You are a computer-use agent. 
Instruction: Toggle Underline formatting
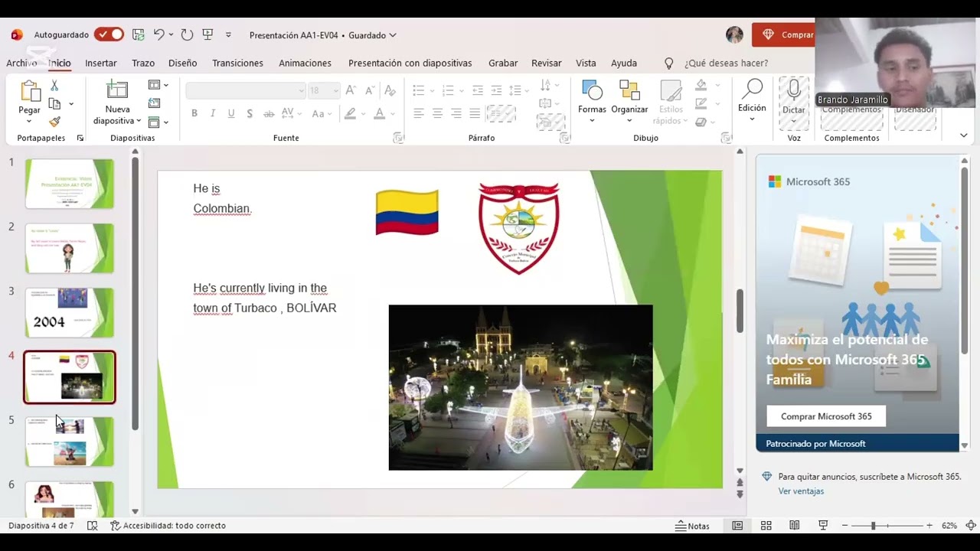(x=231, y=113)
